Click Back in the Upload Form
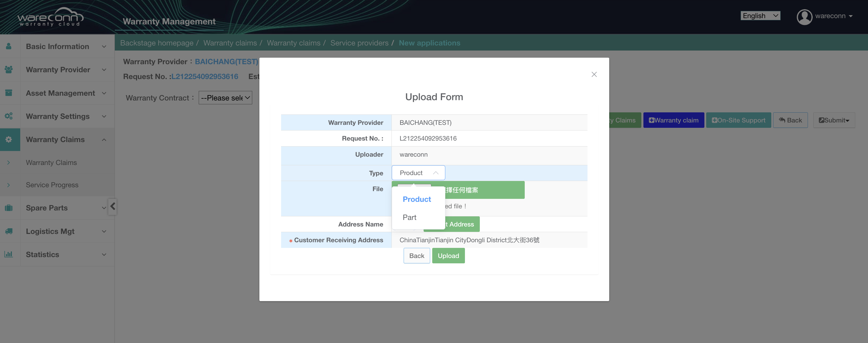This screenshot has height=343, width=868. pos(416,256)
